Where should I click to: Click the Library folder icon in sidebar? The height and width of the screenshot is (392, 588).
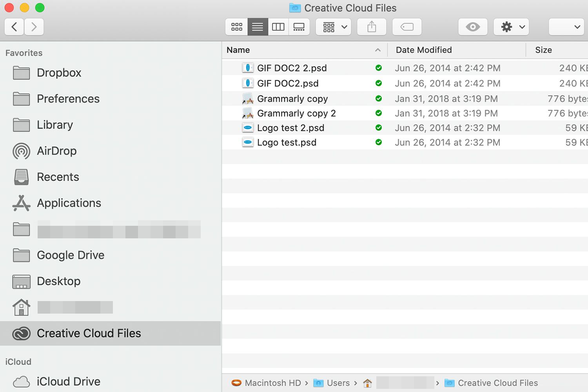21,125
